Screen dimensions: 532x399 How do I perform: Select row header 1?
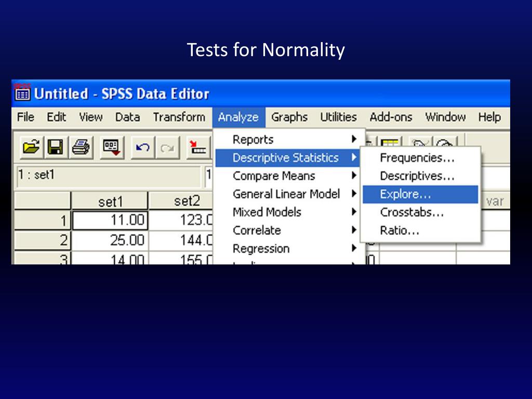tap(43, 220)
